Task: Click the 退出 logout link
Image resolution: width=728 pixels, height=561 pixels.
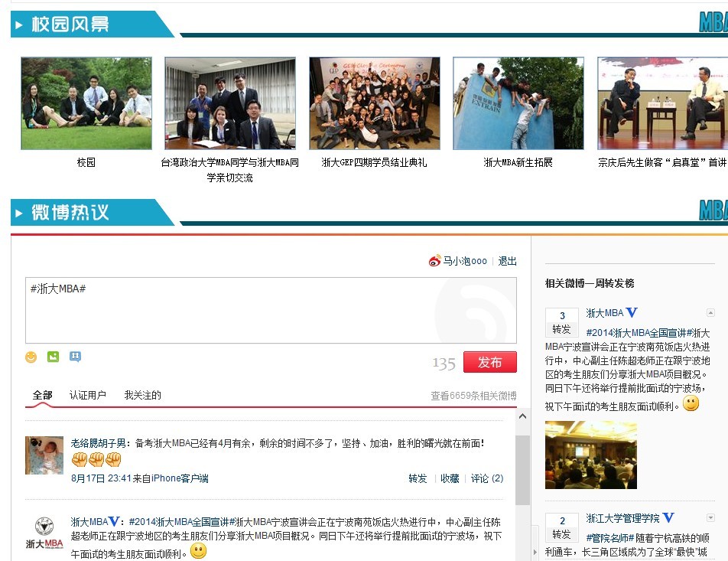Action: (x=507, y=261)
